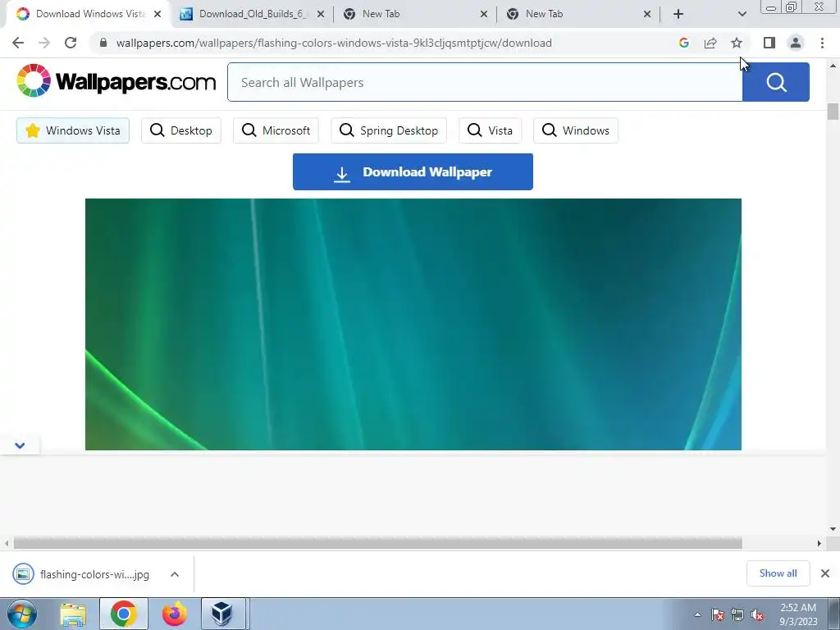Open the Spring Desktop search tag
The image size is (840, 630).
[x=389, y=130]
